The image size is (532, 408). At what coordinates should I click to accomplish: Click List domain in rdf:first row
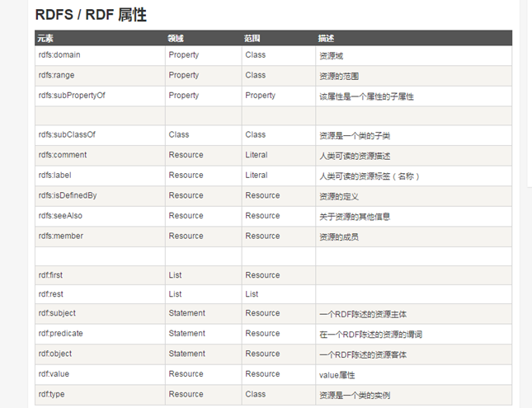coord(175,275)
